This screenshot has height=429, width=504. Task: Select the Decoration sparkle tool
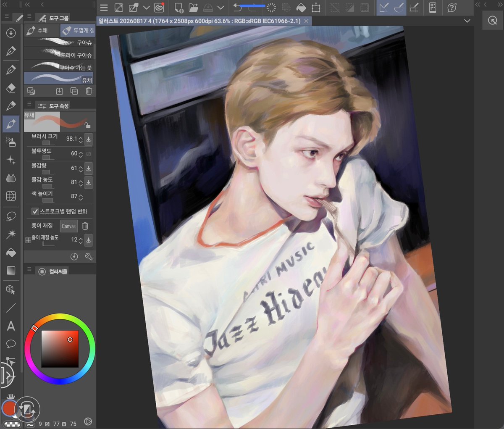pos(11,160)
